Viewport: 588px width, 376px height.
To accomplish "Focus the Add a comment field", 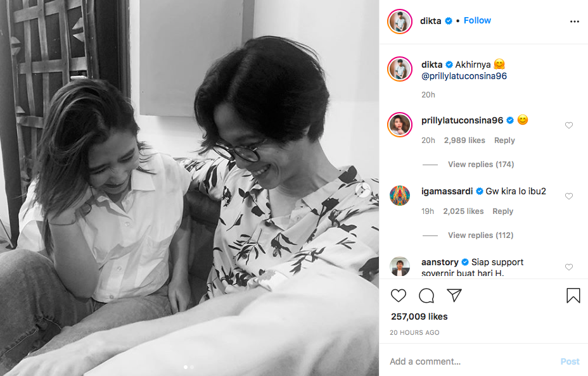I will point(473,361).
